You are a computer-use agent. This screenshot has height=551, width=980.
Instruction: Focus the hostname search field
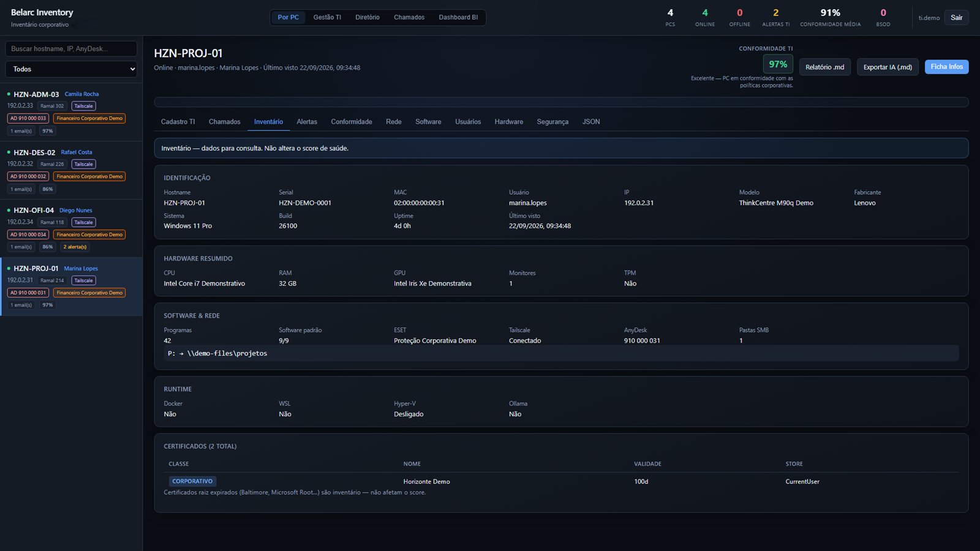pyautogui.click(x=71, y=49)
